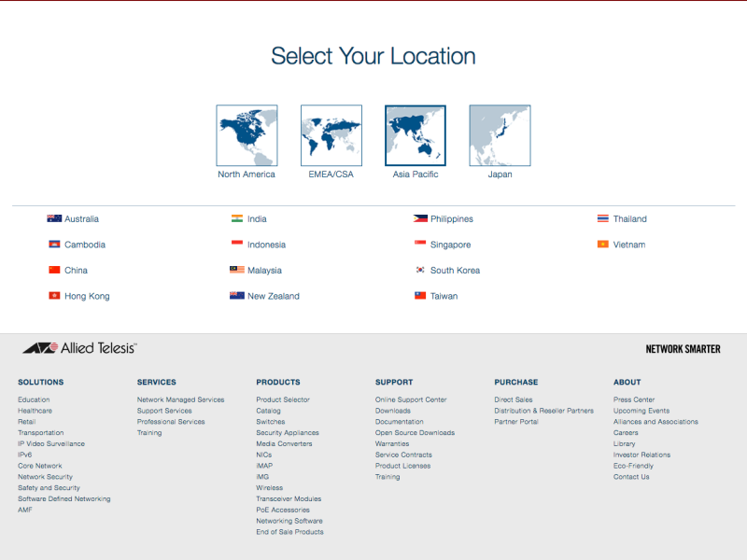Click the Allied Telesis footer logo
Image resolution: width=747 pixels, height=560 pixels.
tap(80, 348)
